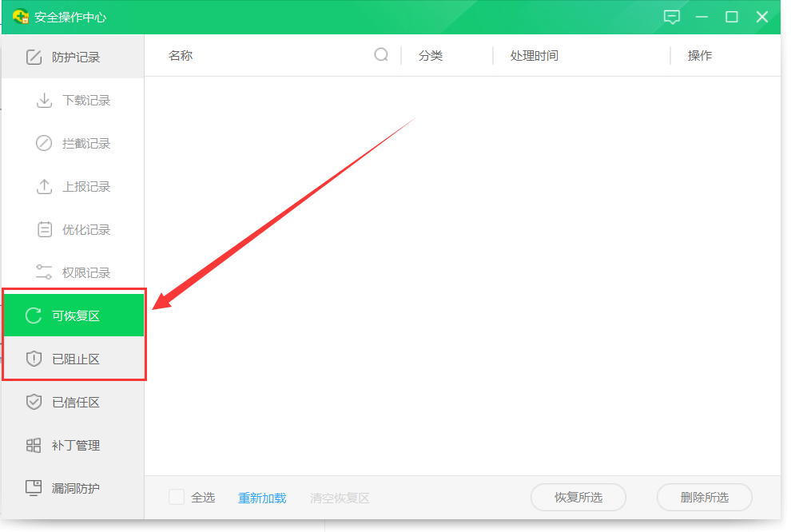This screenshot has width=791, height=532.
Task: Click the 下载记录 download arrow icon
Action: [44, 101]
